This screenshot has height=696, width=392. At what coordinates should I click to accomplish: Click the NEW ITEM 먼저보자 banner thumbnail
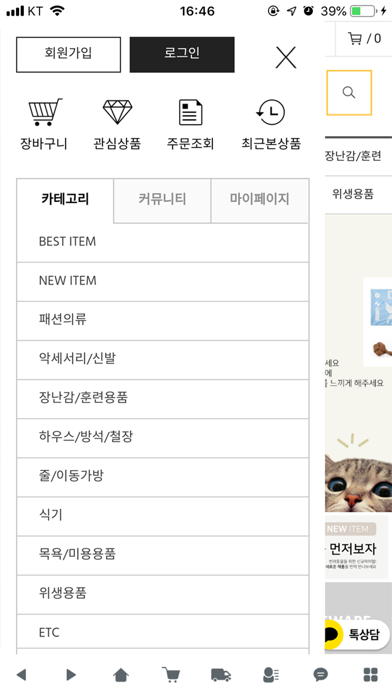(x=356, y=547)
